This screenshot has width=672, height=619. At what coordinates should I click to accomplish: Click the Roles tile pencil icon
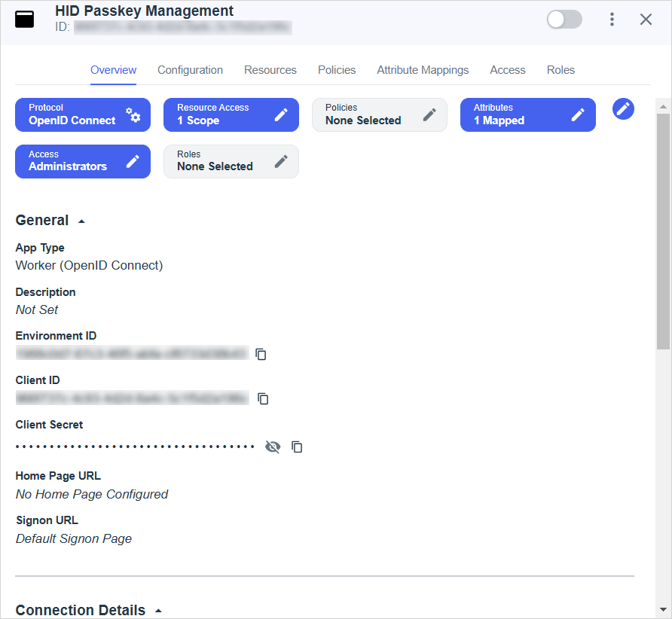pos(281,161)
